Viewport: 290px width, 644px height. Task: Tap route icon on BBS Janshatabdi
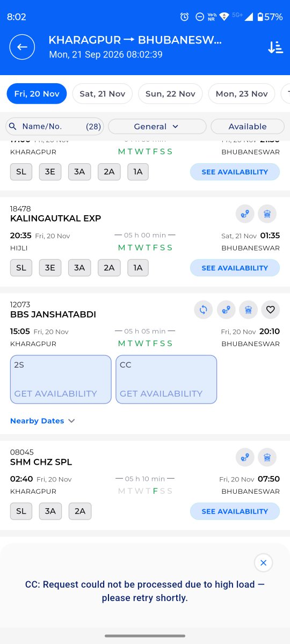[x=226, y=310]
